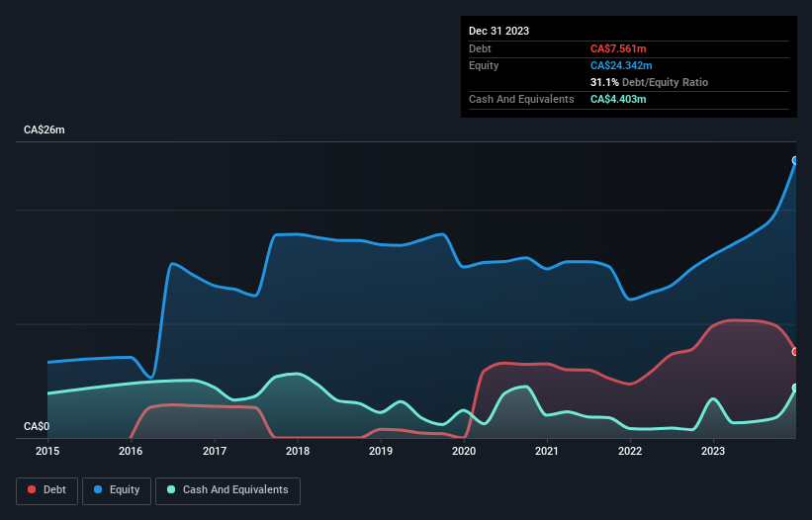
Task: Click the 2018 x-axis label
Action: click(298, 451)
